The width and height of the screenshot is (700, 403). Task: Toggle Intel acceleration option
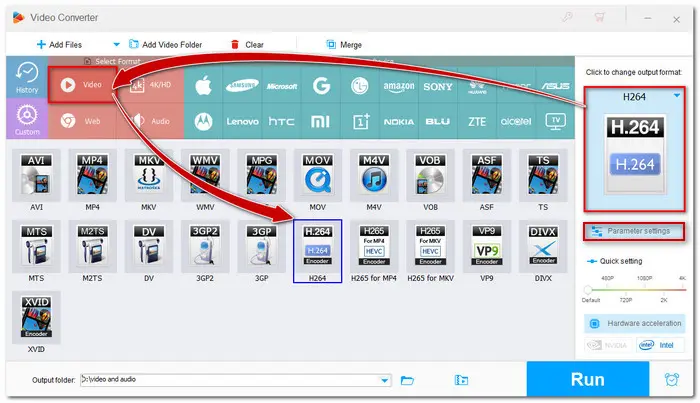click(x=660, y=345)
